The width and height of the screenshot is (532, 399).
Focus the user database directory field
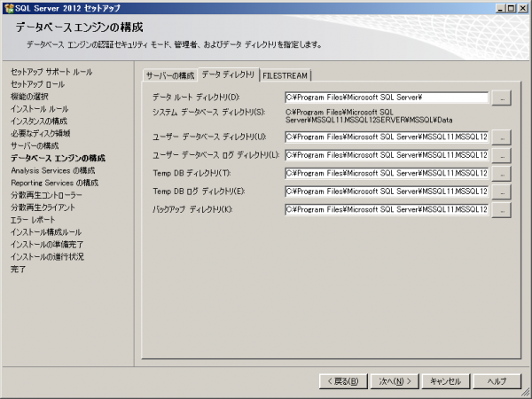(x=387, y=137)
